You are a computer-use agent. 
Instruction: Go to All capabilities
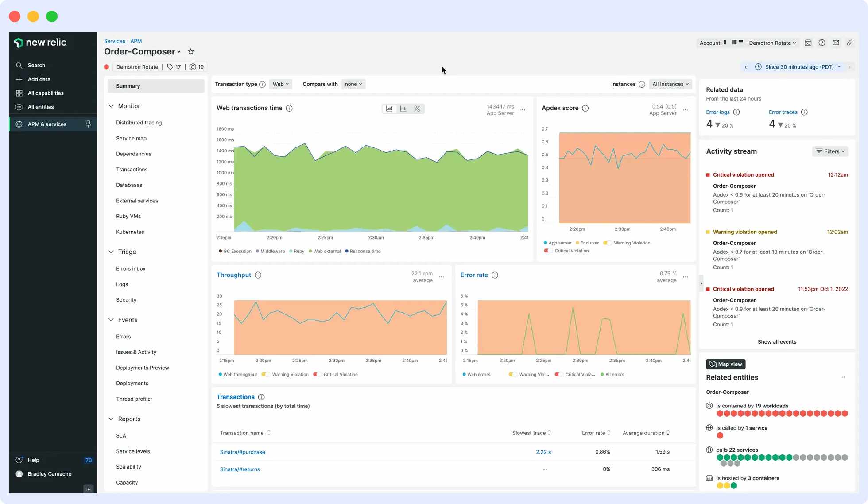(46, 93)
